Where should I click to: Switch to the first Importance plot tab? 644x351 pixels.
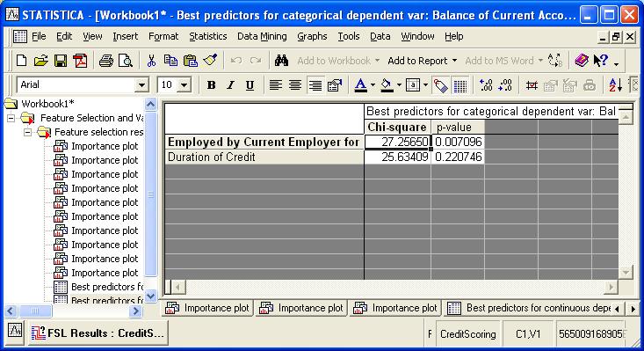click(207, 308)
